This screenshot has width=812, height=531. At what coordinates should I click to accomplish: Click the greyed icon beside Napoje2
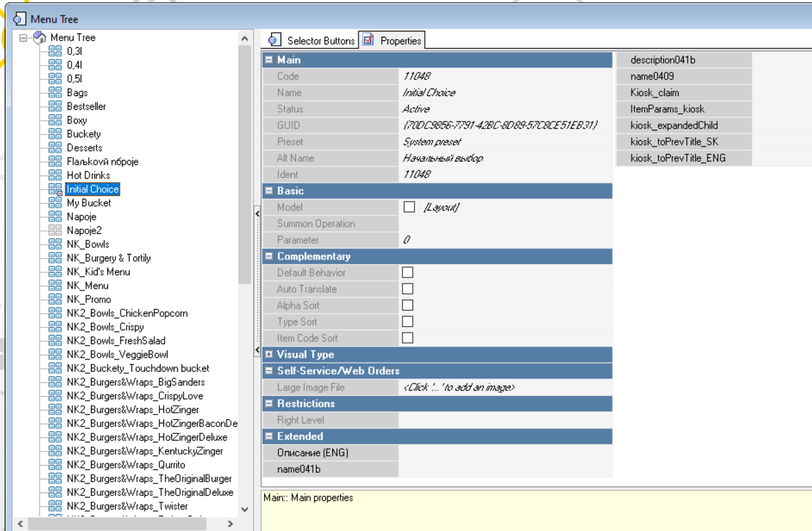pos(55,230)
